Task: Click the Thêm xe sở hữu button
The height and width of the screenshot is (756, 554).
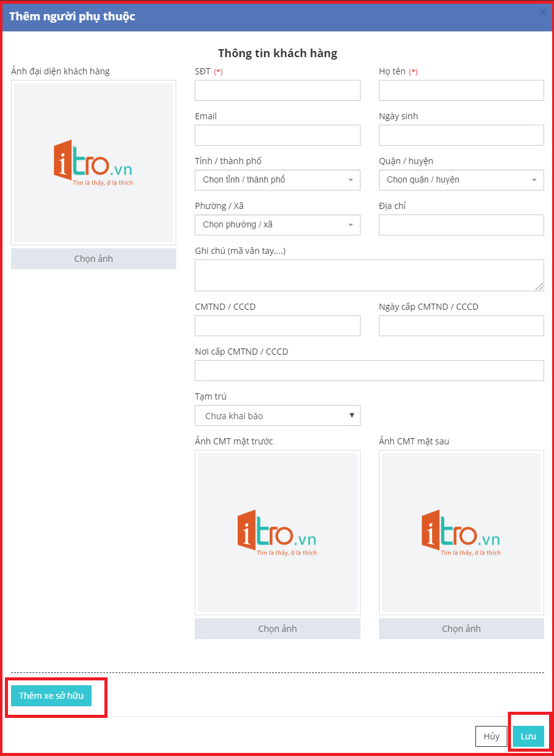Action: [x=52, y=696]
